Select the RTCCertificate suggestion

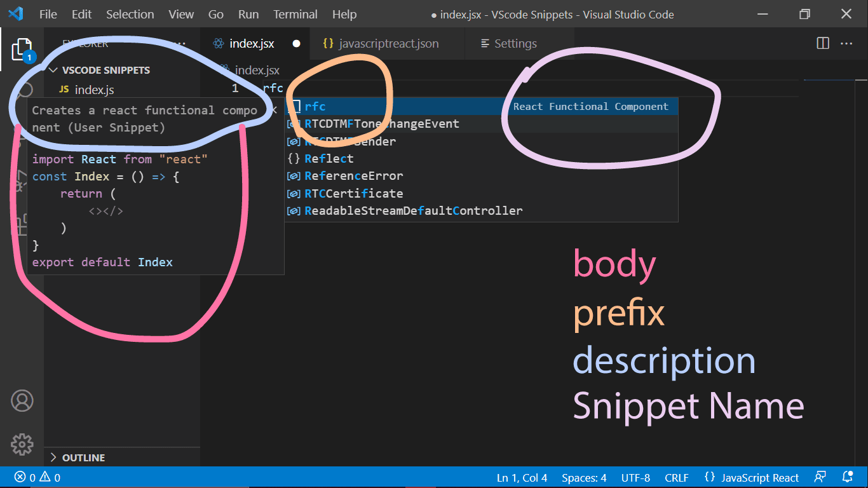coord(481,193)
